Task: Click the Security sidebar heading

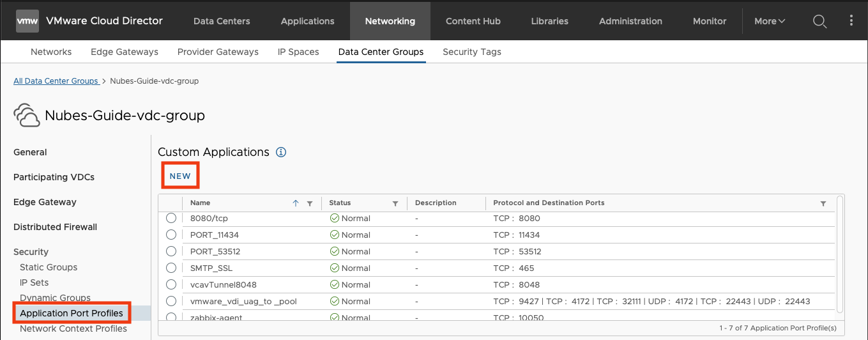Action: coord(31,252)
